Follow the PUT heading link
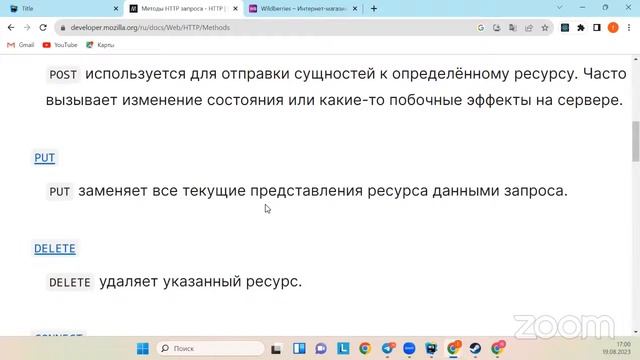This screenshot has height=360, width=640. coord(44,158)
